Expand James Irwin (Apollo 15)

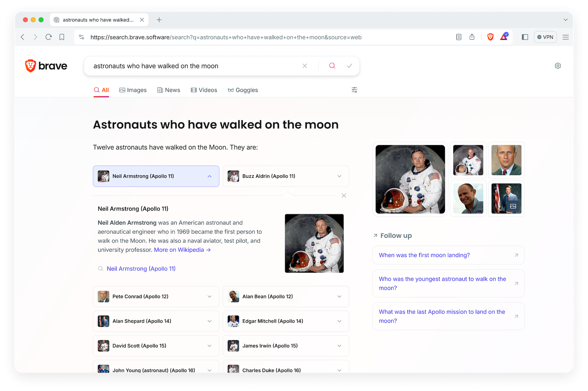(286, 346)
